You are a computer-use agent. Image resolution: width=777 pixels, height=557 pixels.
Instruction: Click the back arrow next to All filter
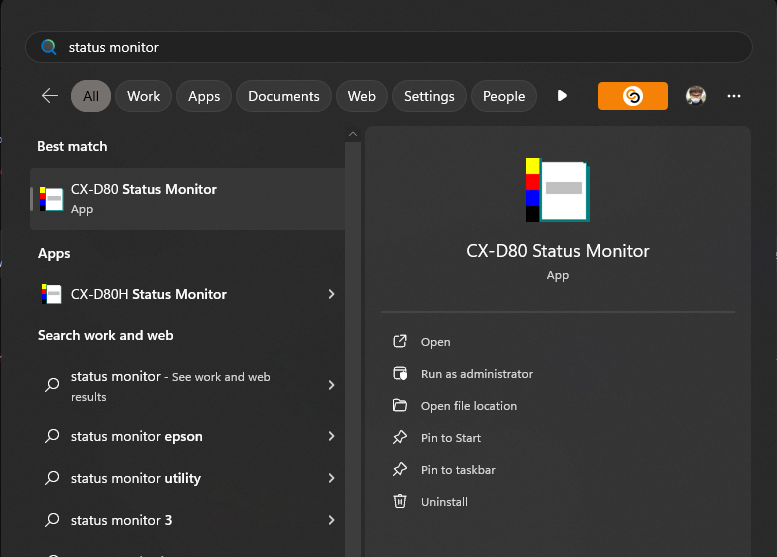point(50,96)
